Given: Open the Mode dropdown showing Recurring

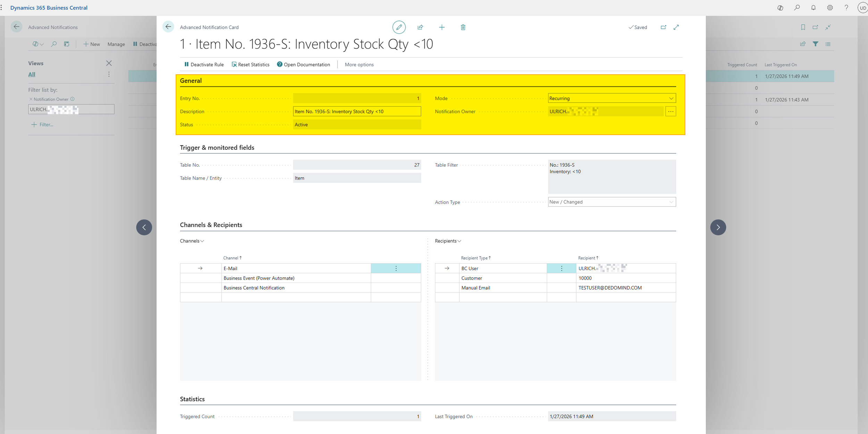Looking at the screenshot, I should point(611,98).
